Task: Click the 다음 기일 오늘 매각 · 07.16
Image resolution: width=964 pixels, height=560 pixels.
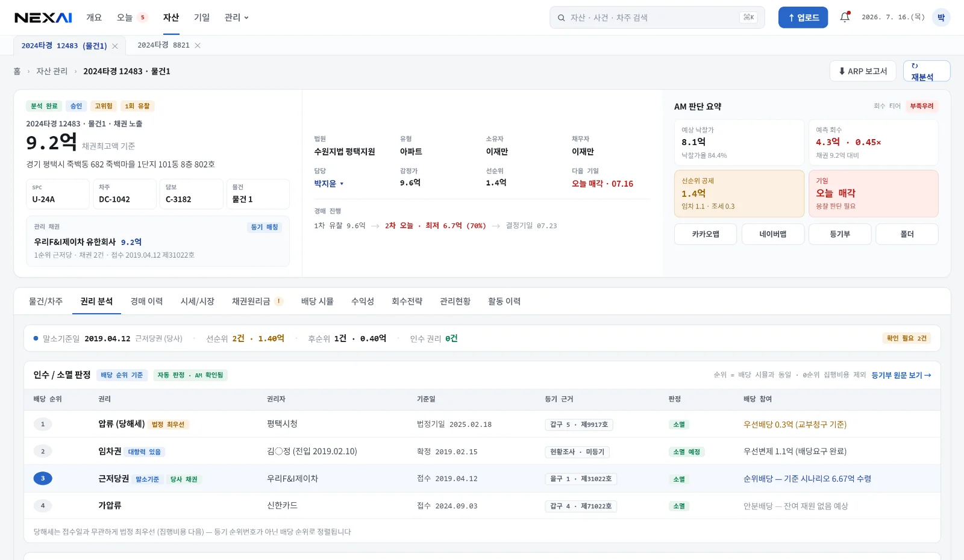Action: pyautogui.click(x=602, y=184)
